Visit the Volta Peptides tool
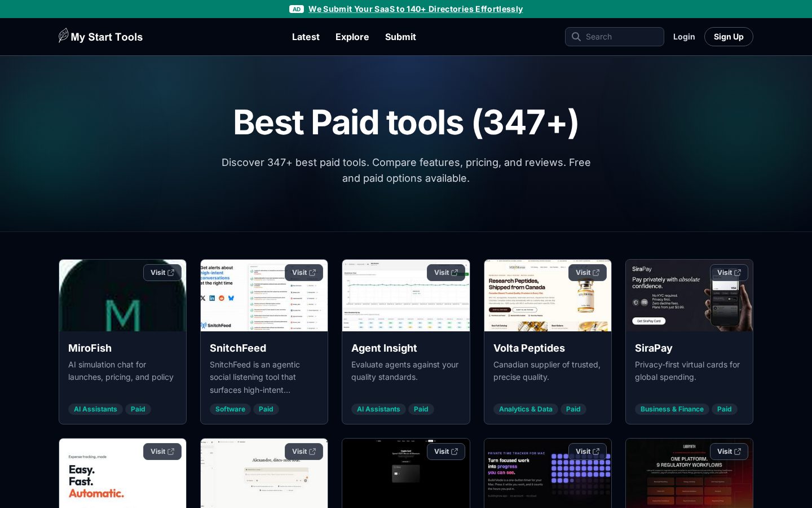The image size is (812, 508). 588,273
